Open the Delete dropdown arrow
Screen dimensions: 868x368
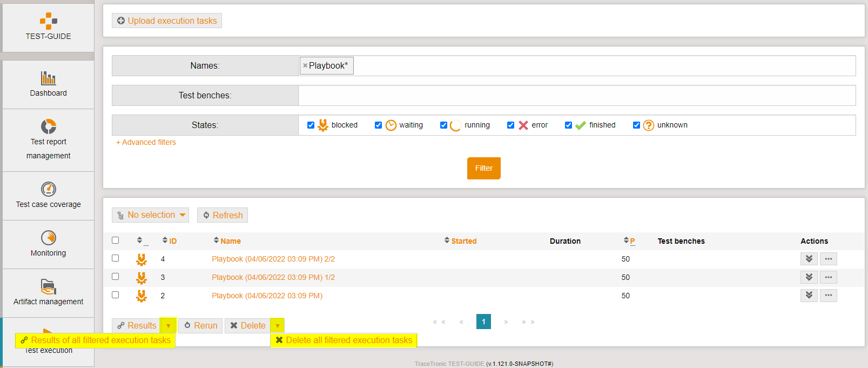coord(277,325)
